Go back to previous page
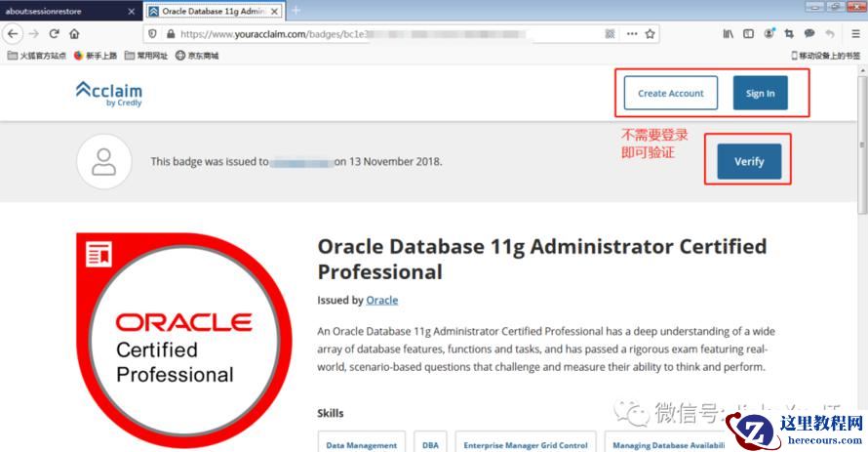The width and height of the screenshot is (868, 452). [x=13, y=34]
